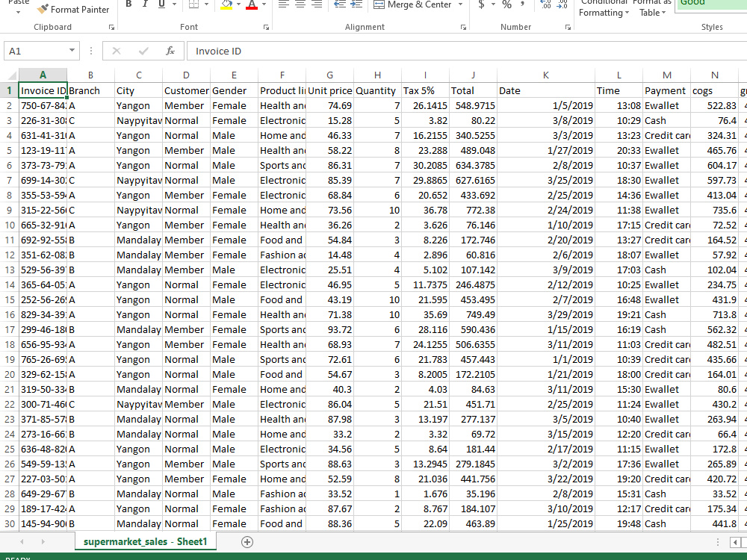
Task: Expand the Name Box dropdown
Action: click(x=72, y=51)
